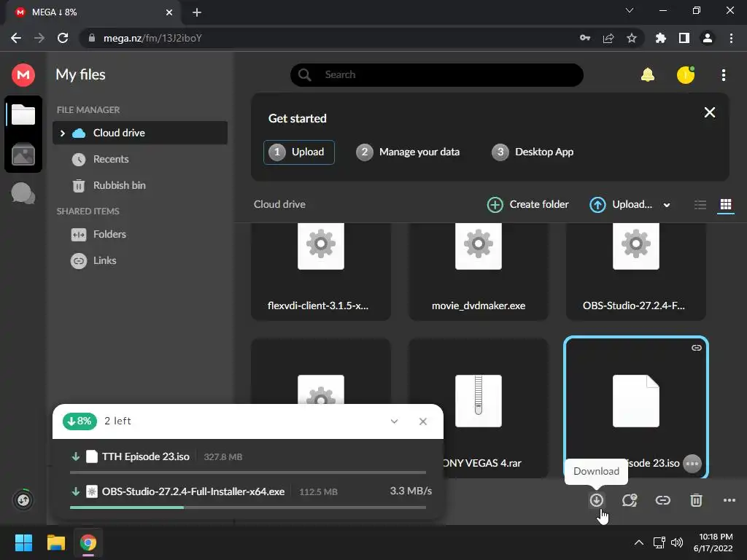
Task: Click the password key icon
Action: pyautogui.click(x=585, y=38)
